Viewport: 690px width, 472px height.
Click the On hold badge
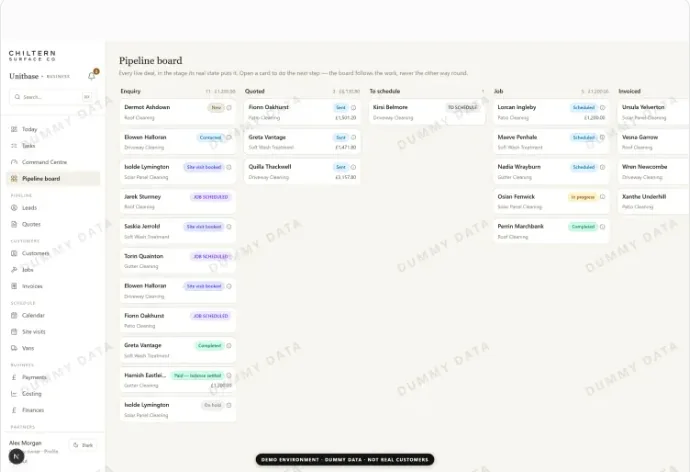click(213, 405)
